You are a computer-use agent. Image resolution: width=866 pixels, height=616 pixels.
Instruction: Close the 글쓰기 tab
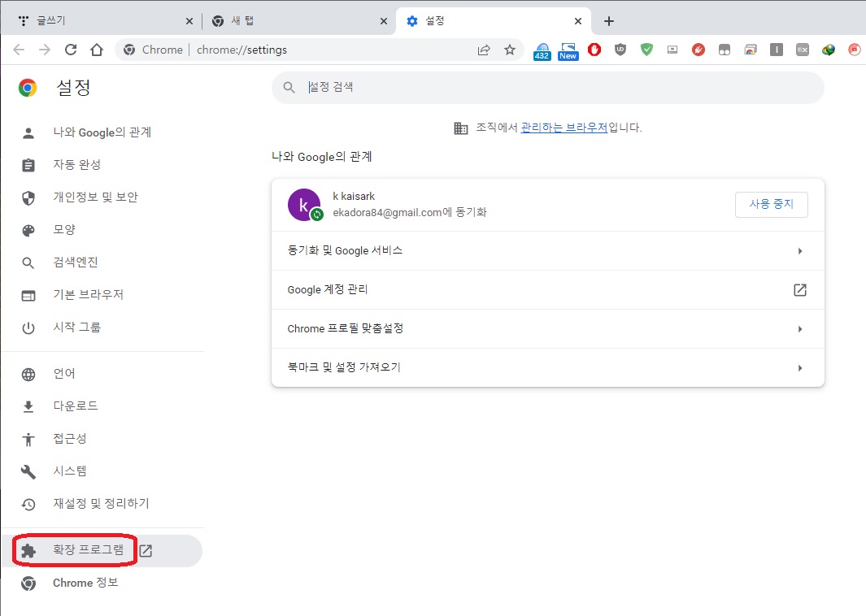coord(189,21)
